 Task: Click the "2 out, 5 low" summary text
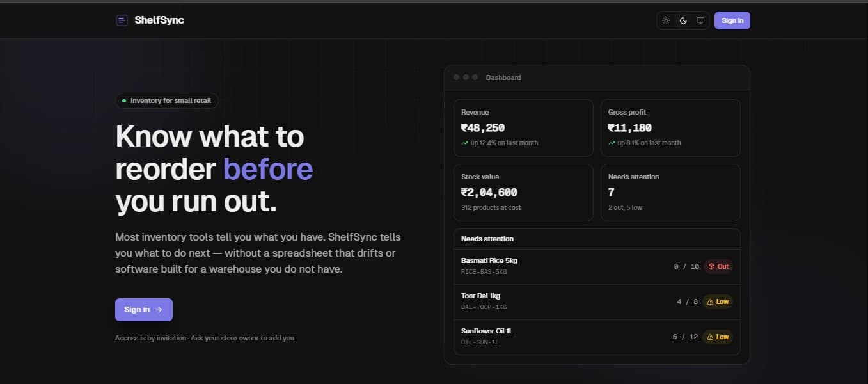626,208
